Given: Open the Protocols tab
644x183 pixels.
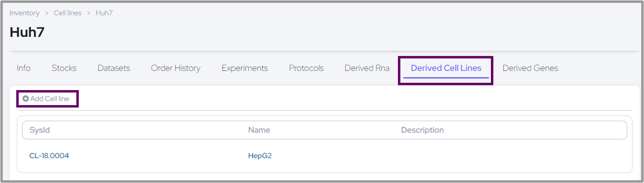Looking at the screenshot, I should (306, 68).
